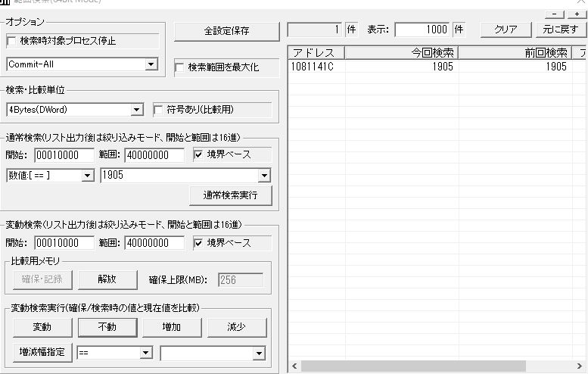Click the 解放 memory button
Image resolution: width=588 pixels, height=374 pixels.
107,279
